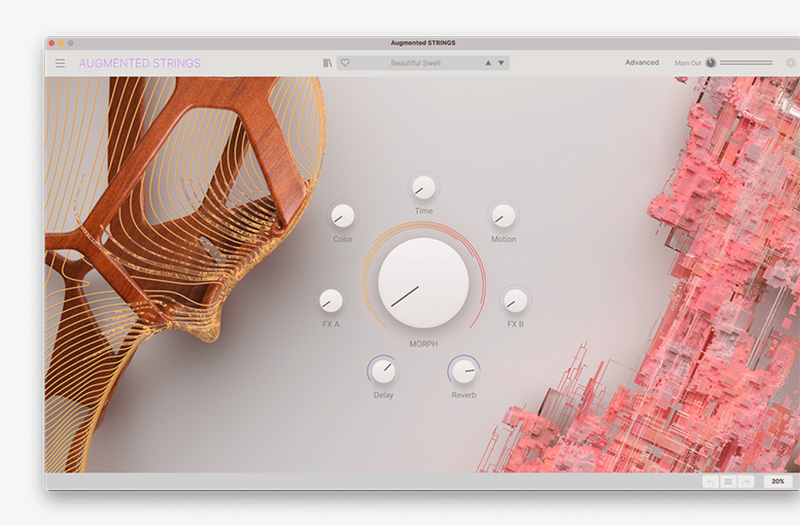This screenshot has height=526, width=800.
Task: Select next preset with down arrow
Action: (x=502, y=63)
